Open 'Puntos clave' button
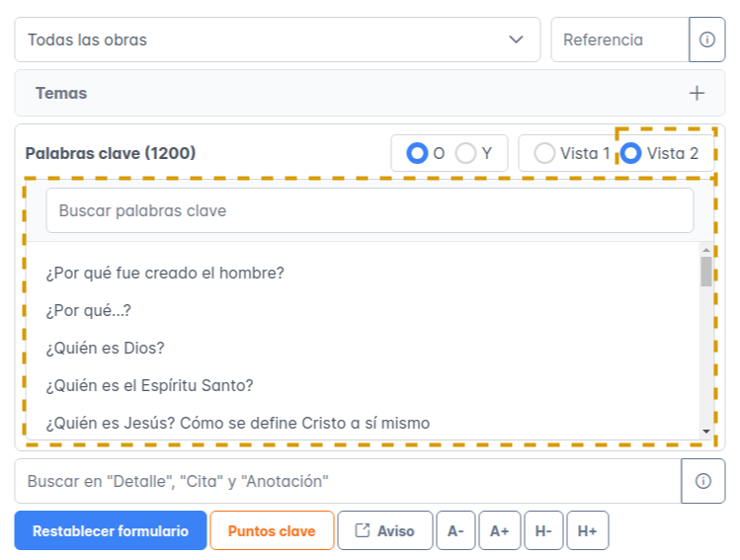This screenshot has width=740, height=560. coord(272,530)
